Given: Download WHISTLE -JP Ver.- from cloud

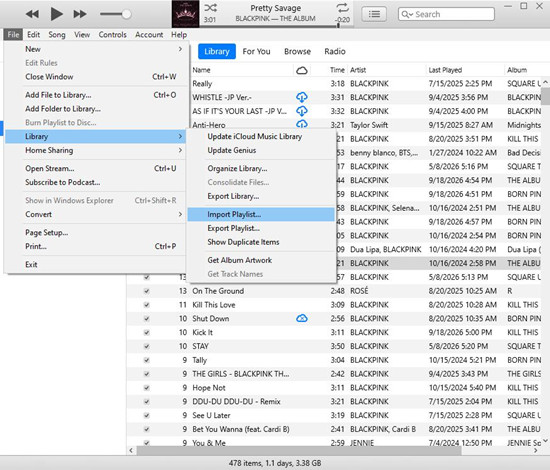Looking at the screenshot, I should coord(302,97).
